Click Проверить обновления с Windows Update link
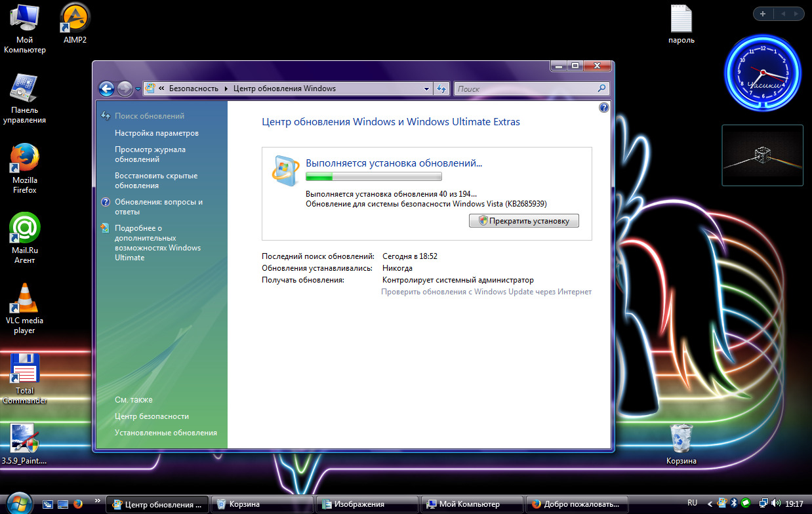 point(487,292)
